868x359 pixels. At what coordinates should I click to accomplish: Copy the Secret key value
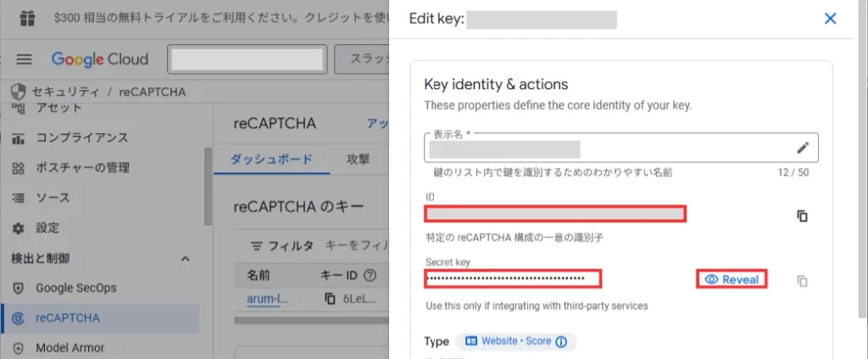[x=802, y=281]
